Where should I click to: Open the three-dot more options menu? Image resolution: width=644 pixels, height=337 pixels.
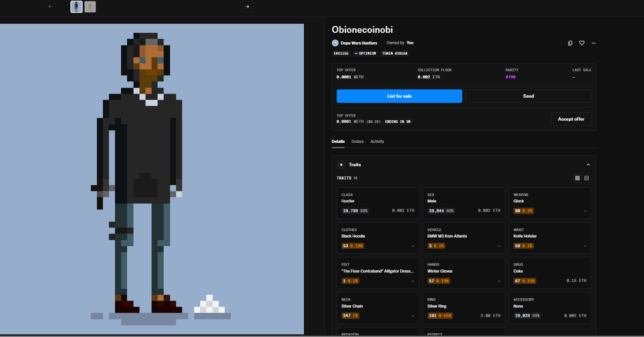[593, 43]
